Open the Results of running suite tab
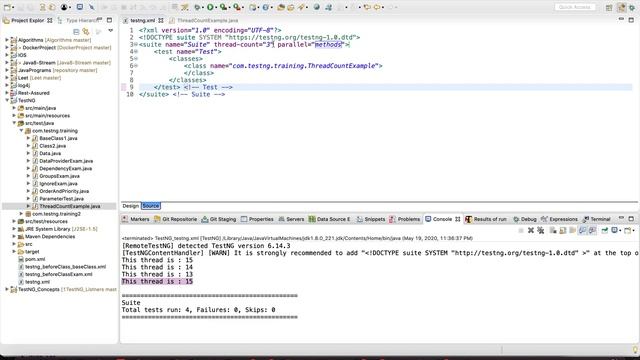 point(486,219)
